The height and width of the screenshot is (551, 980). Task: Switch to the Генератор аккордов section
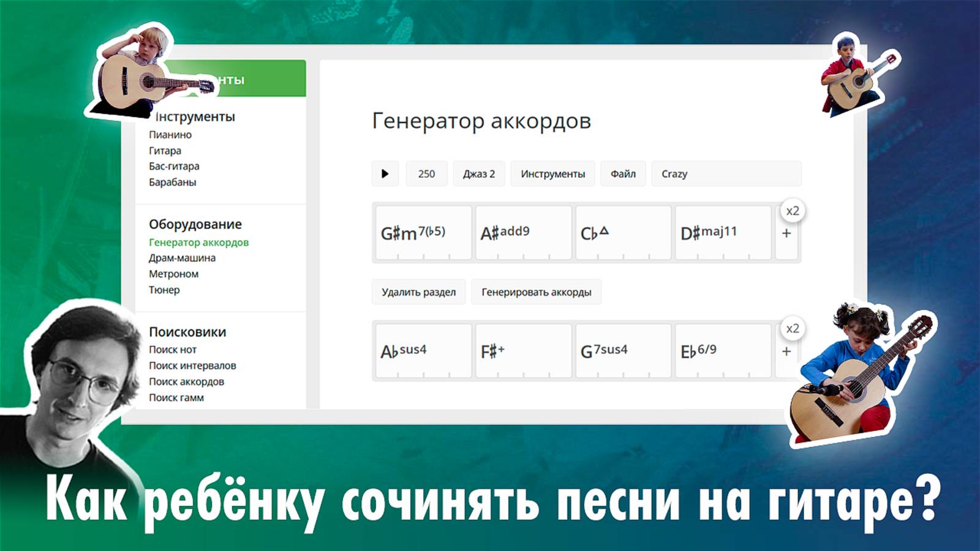tap(197, 242)
